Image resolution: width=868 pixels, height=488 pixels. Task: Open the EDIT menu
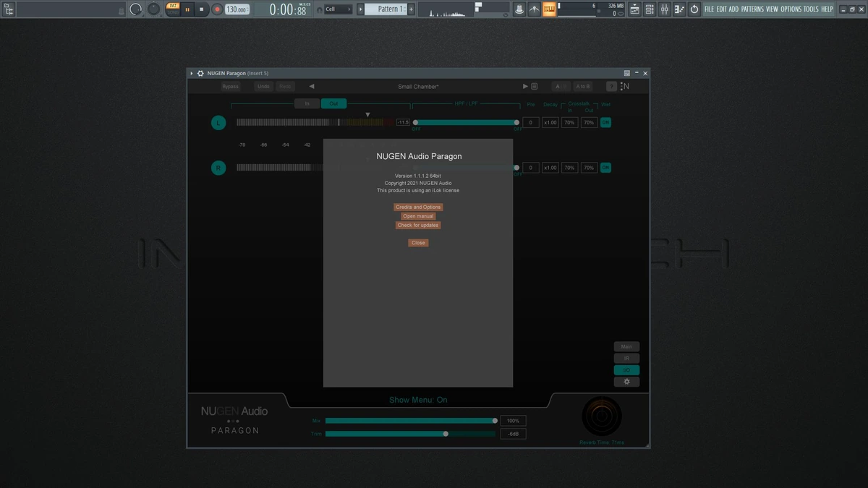722,9
